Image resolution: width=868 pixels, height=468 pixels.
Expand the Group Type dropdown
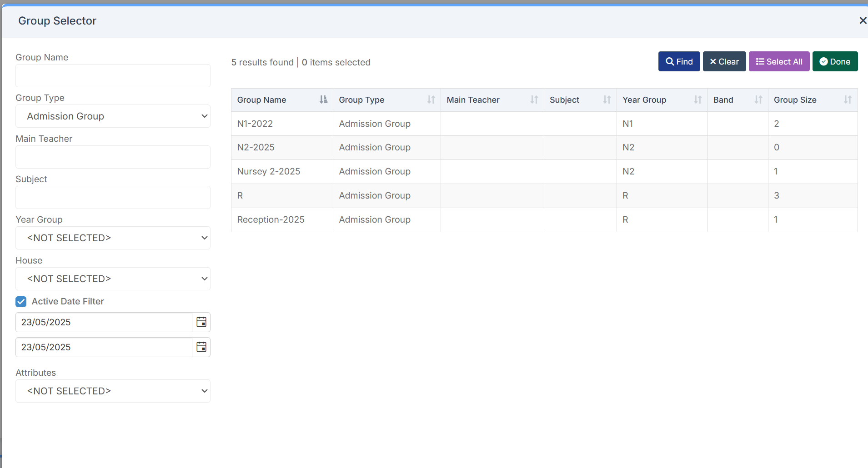[113, 116]
